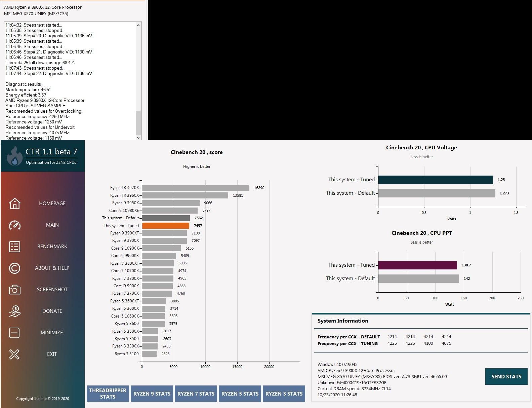This screenshot has height=408, width=532.
Task: Click the diagnostic log scrollbar thumb
Action: coord(138,122)
